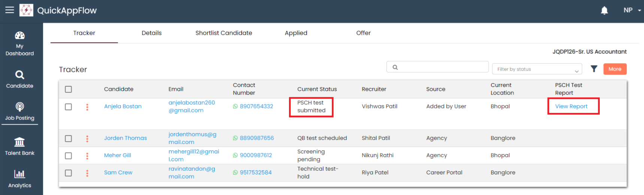Viewport: 644px width, 195px height.
Task: Click the funnel filter icon
Action: pos(594,69)
